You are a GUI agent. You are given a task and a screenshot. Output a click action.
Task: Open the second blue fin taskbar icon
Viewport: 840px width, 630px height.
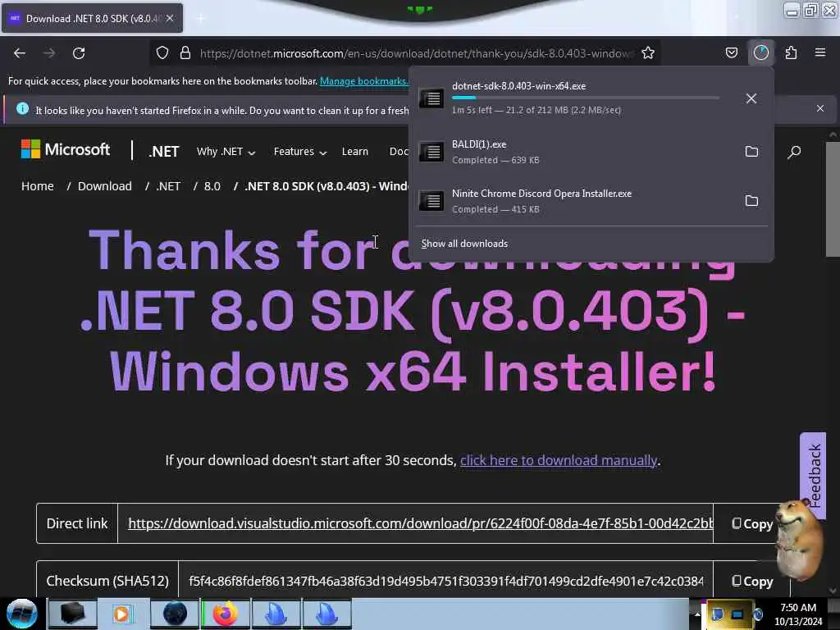(327, 614)
